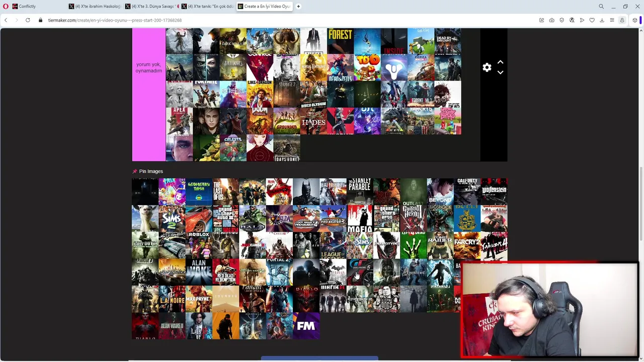Screen dimensions: 644x362
Task: Reload the tiermaker page
Action: (x=28, y=20)
